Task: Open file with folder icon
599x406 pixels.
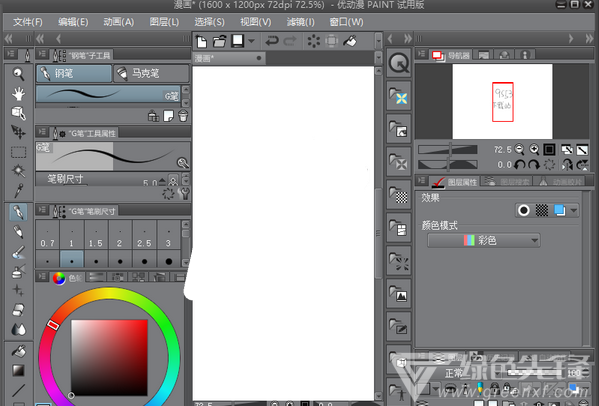Action: 219,41
